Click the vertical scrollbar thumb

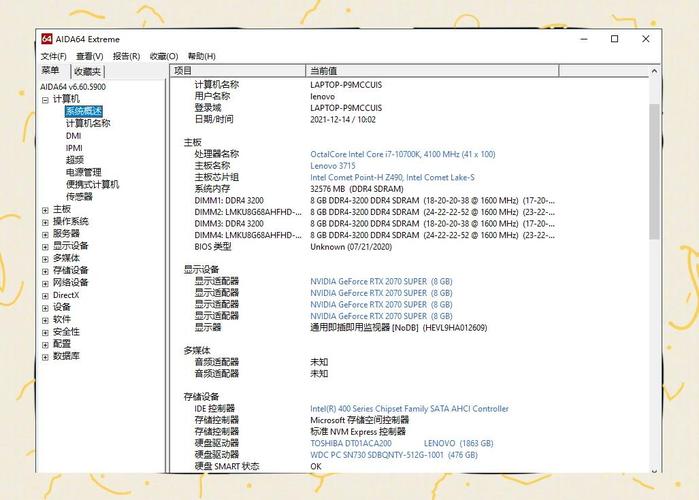[654, 172]
